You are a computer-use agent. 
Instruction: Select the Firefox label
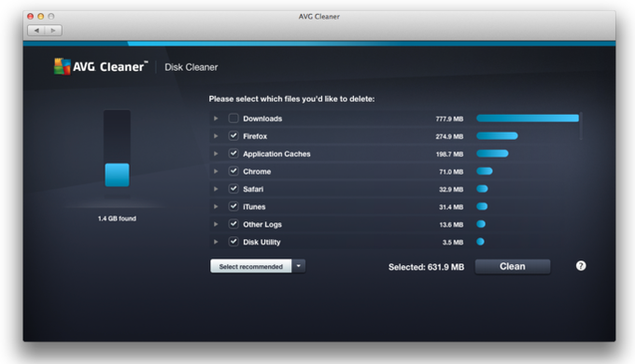coord(255,136)
